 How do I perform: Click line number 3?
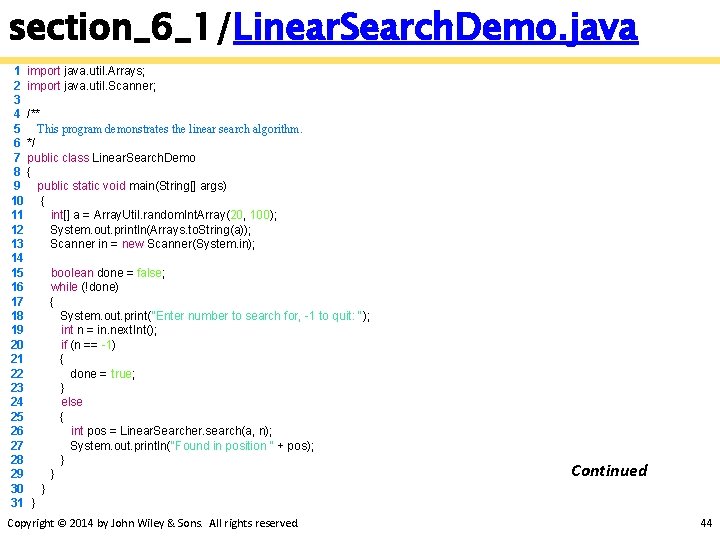[17, 100]
